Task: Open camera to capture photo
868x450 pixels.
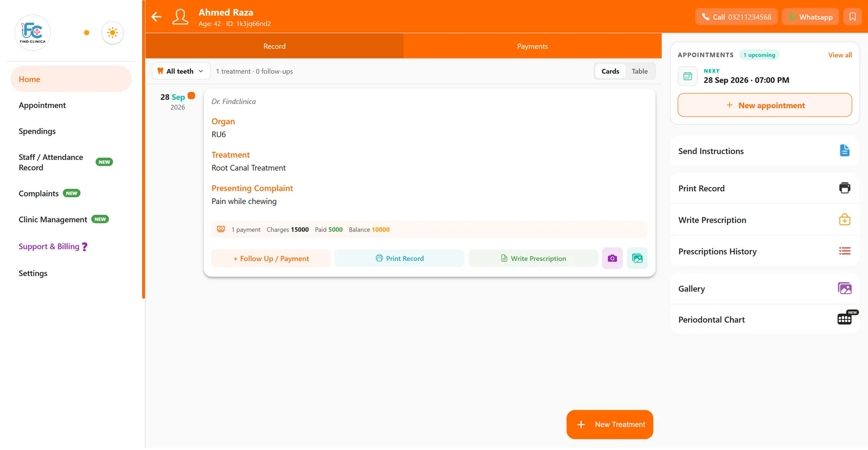Action: [x=612, y=259]
